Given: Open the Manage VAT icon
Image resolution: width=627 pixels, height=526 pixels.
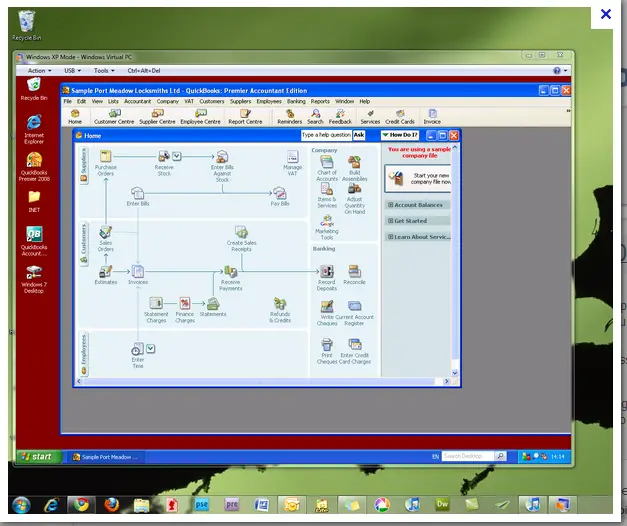Looking at the screenshot, I should pyautogui.click(x=292, y=156).
